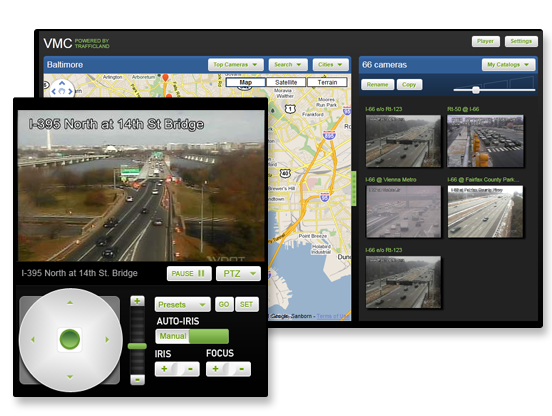Zoom out with minus below zoom slider
Viewport: 552px width, 416px height.
(x=137, y=380)
